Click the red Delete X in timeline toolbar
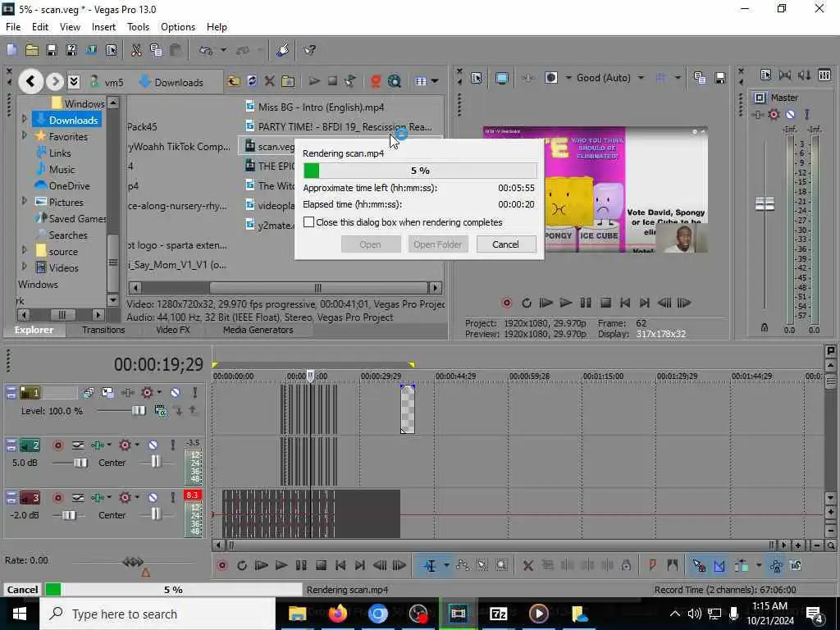This screenshot has height=630, width=840. pos(527,566)
